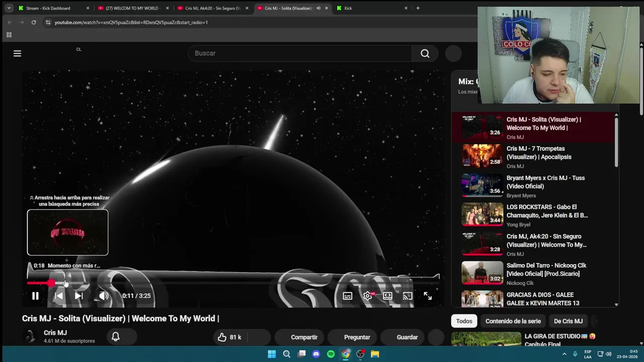Switch to Stream - Kick Dashboard tab
The width and height of the screenshot is (644, 362).
pyautogui.click(x=53, y=8)
